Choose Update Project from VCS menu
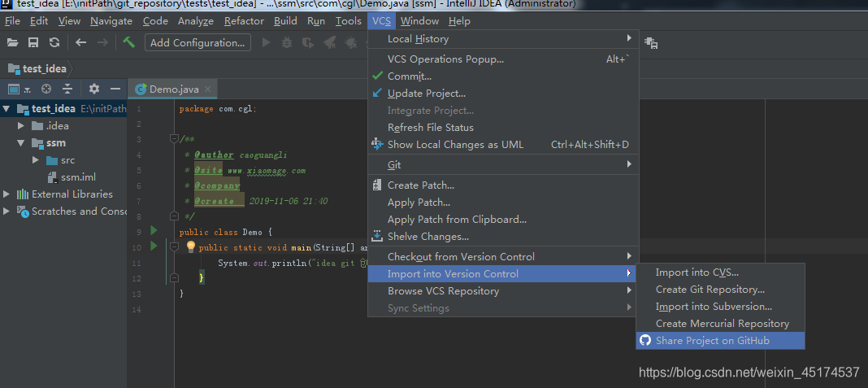868x388 pixels. coord(503,94)
